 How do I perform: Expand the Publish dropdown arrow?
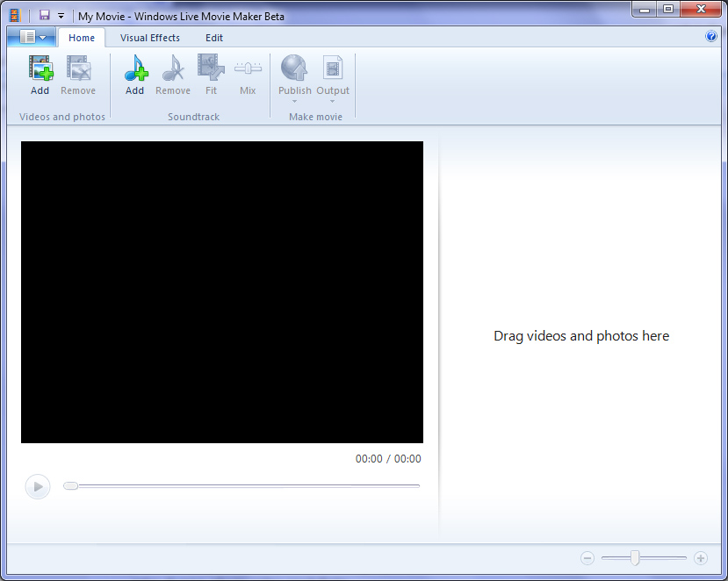[x=294, y=101]
